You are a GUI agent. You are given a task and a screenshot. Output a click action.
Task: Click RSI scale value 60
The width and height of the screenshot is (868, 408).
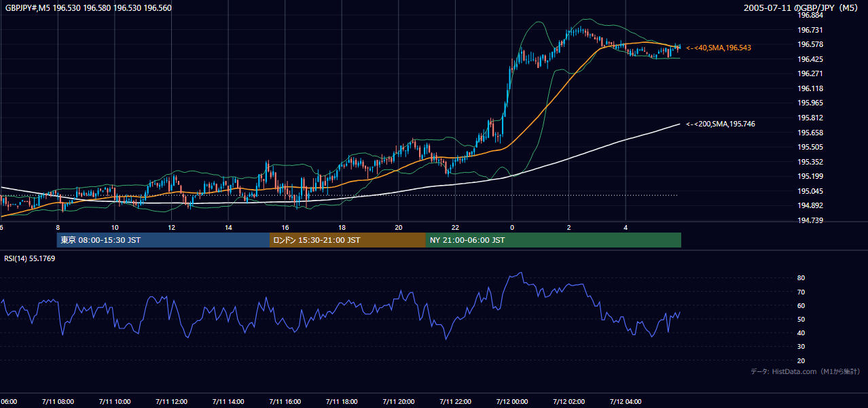pos(801,305)
